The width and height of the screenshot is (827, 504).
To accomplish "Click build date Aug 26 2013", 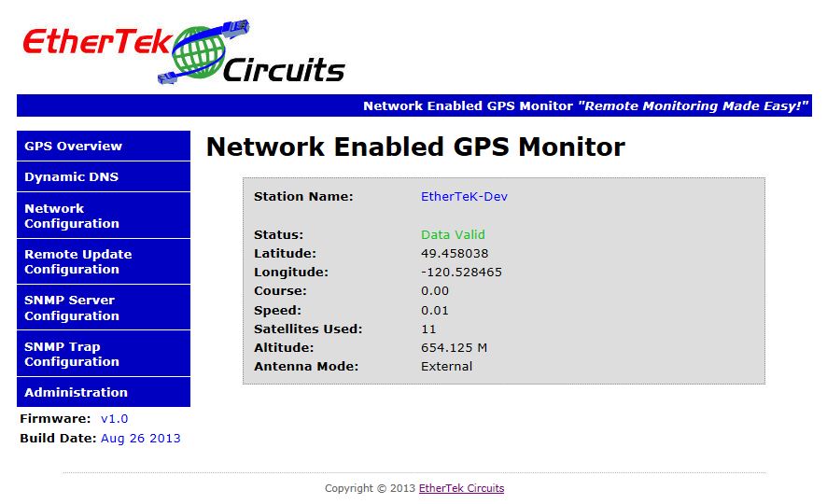I will pos(140,438).
